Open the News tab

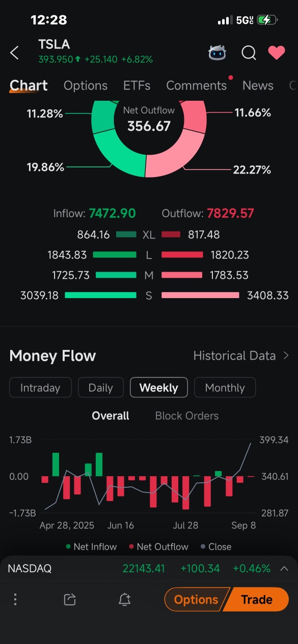[x=258, y=85]
